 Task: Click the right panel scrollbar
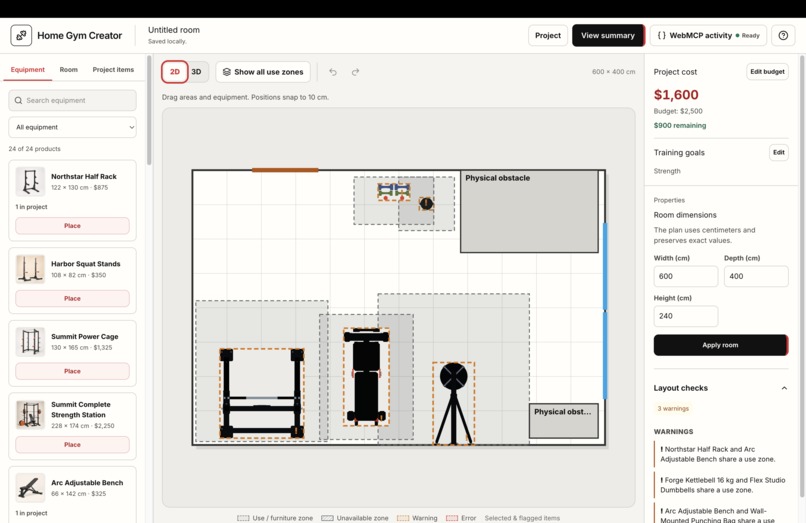(802, 276)
